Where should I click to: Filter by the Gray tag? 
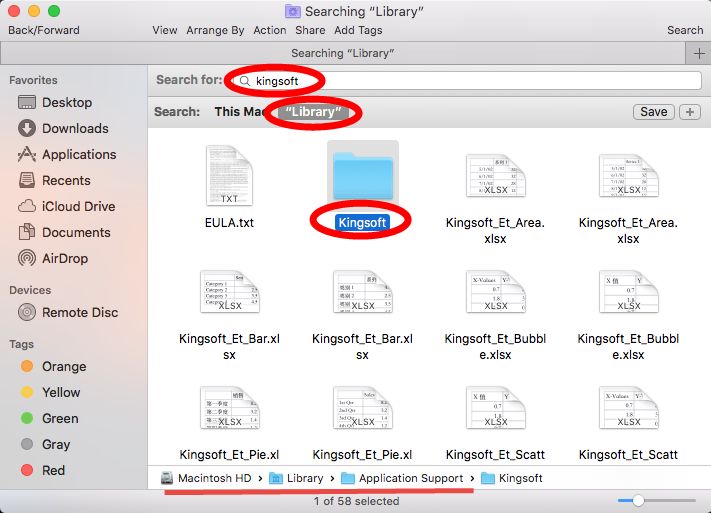coord(46,445)
